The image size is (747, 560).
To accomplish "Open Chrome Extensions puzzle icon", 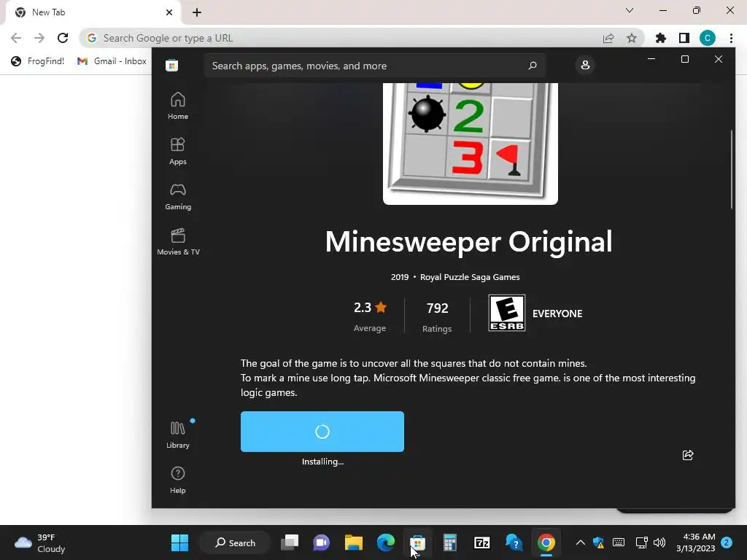I will [660, 38].
